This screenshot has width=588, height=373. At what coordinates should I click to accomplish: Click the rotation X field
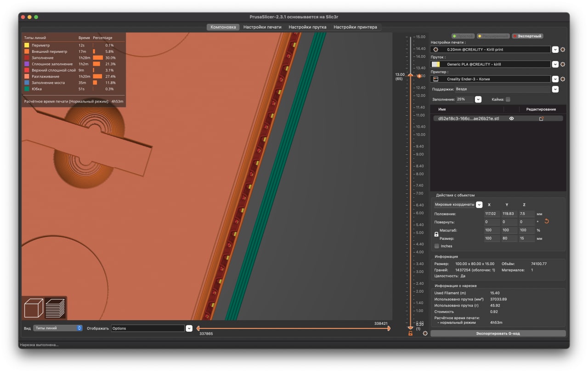click(x=492, y=222)
